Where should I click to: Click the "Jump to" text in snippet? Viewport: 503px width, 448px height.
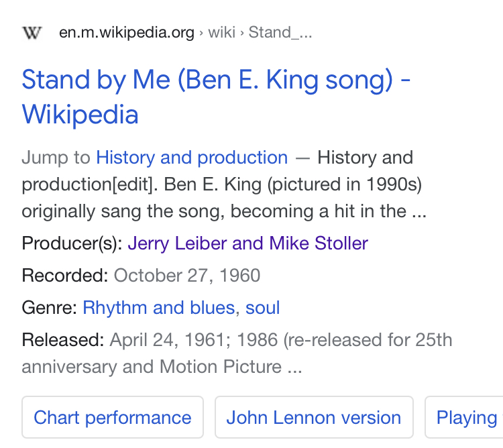click(56, 158)
